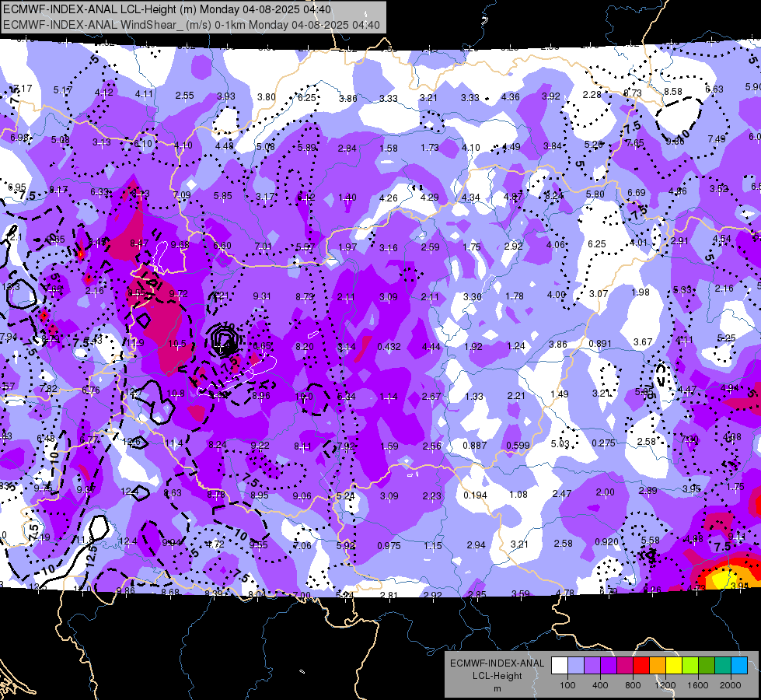This screenshot has height=700, width=761.
Task: Click the wind shear value 0.432
Action: click(389, 346)
